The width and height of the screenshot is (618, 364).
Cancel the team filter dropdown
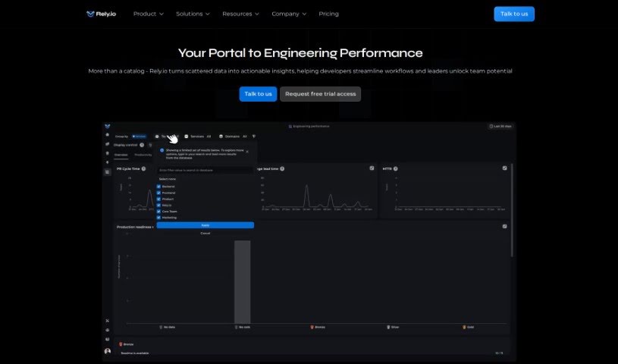[x=205, y=234]
